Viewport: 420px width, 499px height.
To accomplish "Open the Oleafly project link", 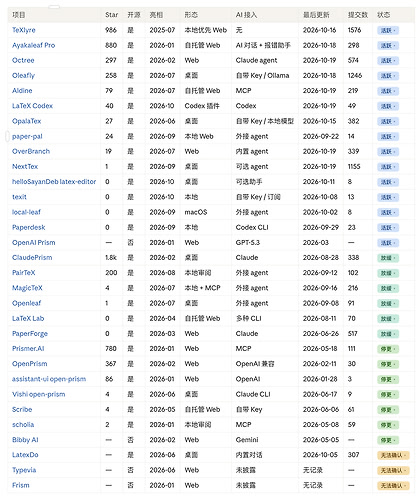I will coord(23,76).
